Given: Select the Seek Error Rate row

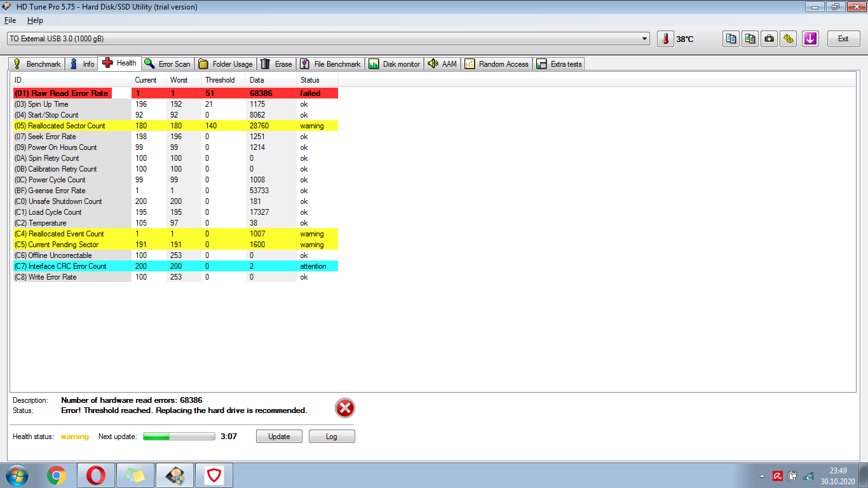Looking at the screenshot, I should tap(175, 137).
